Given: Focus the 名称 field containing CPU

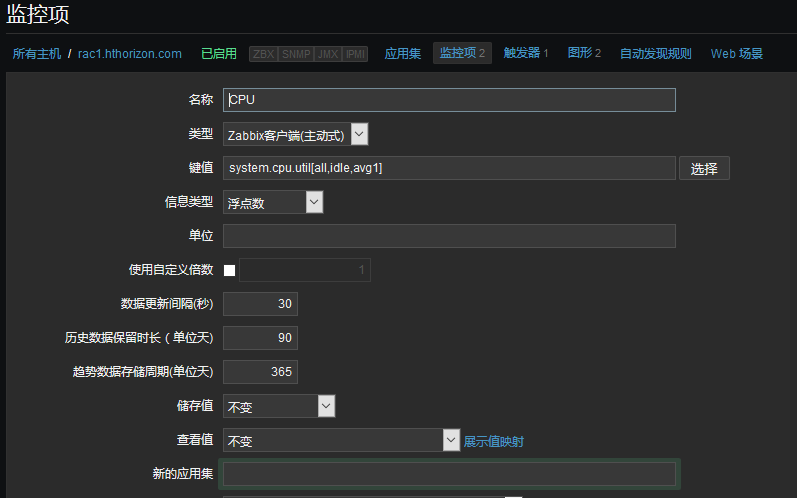Looking at the screenshot, I should pos(449,100).
